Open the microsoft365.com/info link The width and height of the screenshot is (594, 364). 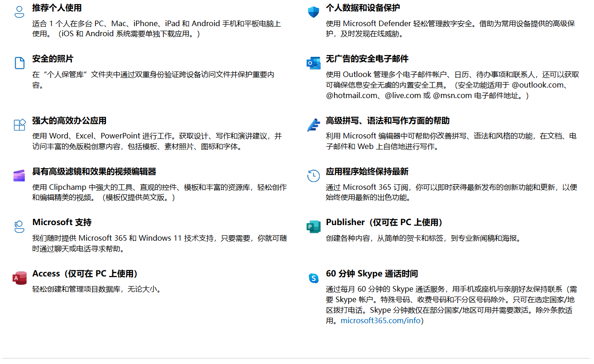pyautogui.click(x=380, y=320)
